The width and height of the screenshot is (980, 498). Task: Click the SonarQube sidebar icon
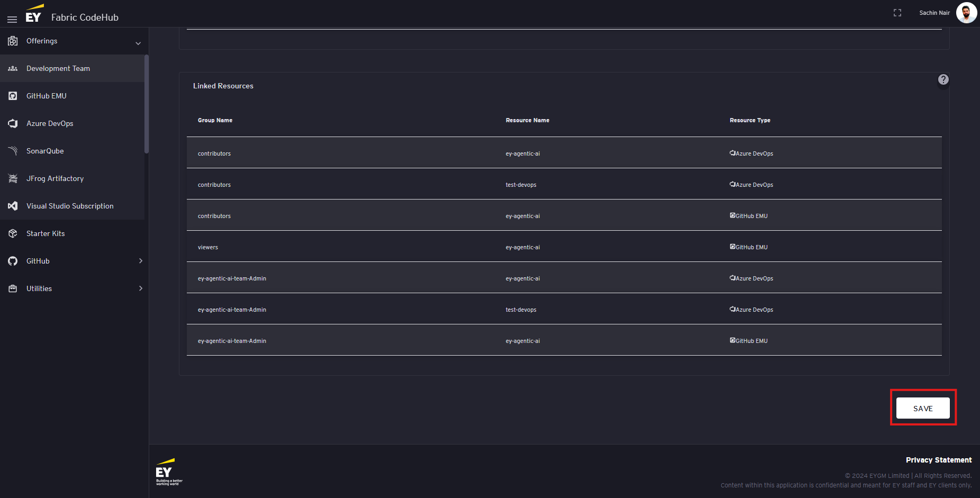point(13,151)
